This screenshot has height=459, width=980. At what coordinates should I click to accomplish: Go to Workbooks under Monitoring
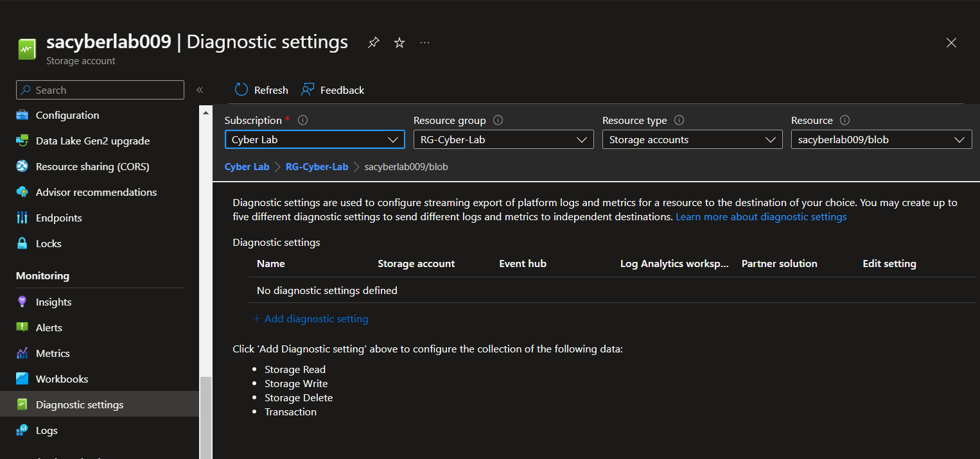pos(62,379)
